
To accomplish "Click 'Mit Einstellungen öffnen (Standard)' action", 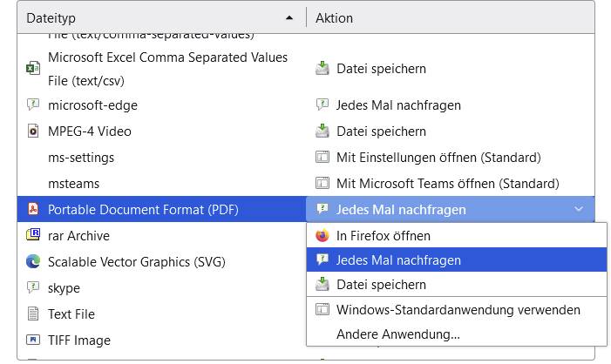I will [438, 158].
